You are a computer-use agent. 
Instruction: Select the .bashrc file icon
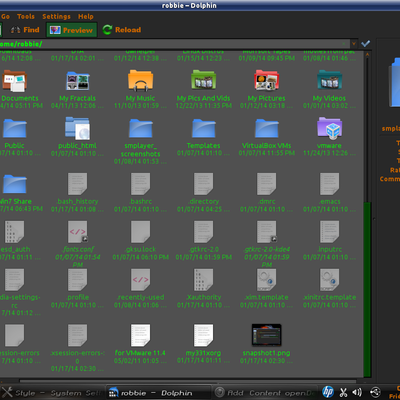click(140, 184)
